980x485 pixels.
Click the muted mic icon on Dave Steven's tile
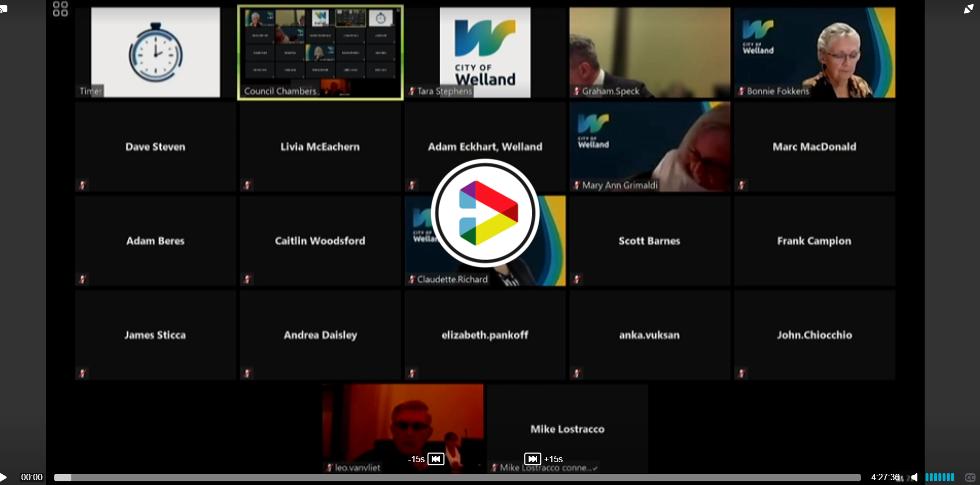point(83,185)
